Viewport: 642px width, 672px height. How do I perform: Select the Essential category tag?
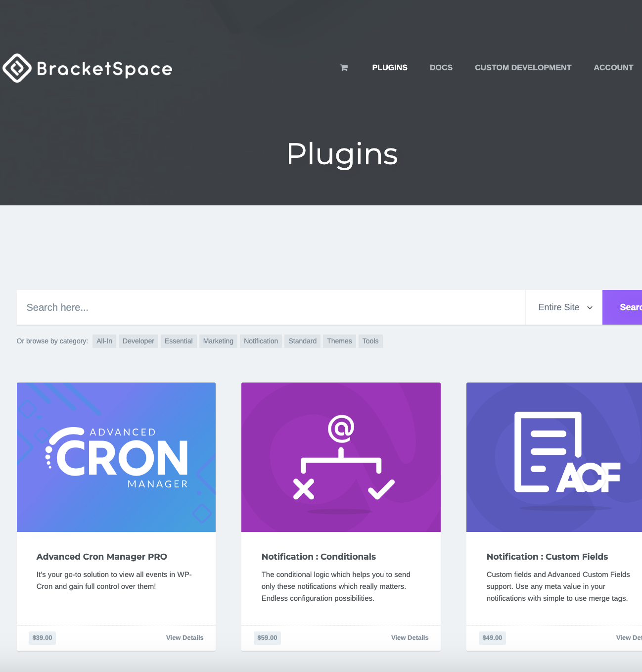[x=179, y=341]
